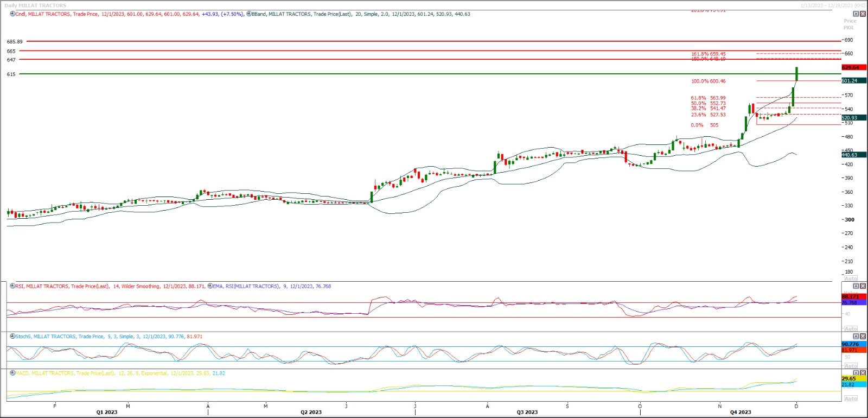Click the latest tall green candlestick

(796, 74)
